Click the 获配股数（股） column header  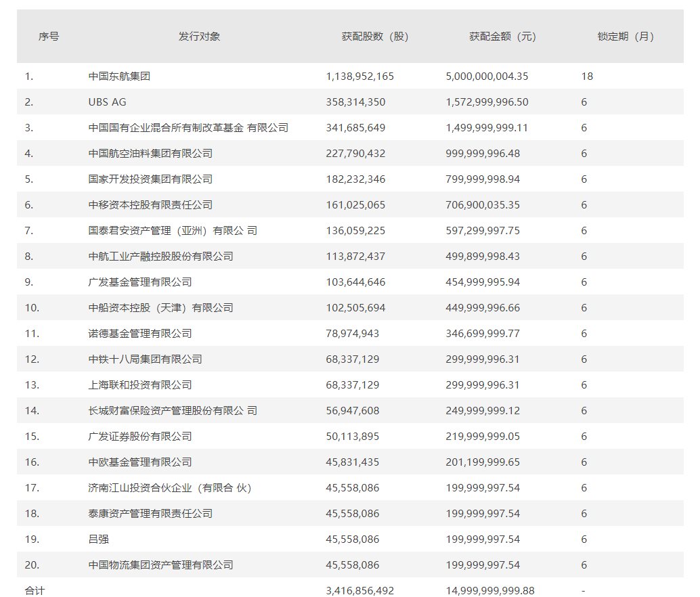pyautogui.click(x=375, y=37)
